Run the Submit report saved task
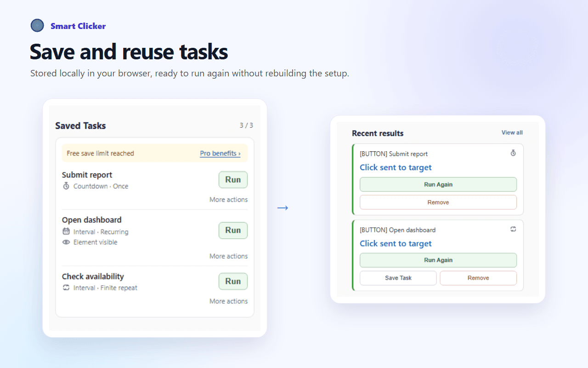This screenshot has height=368, width=588. pos(233,180)
